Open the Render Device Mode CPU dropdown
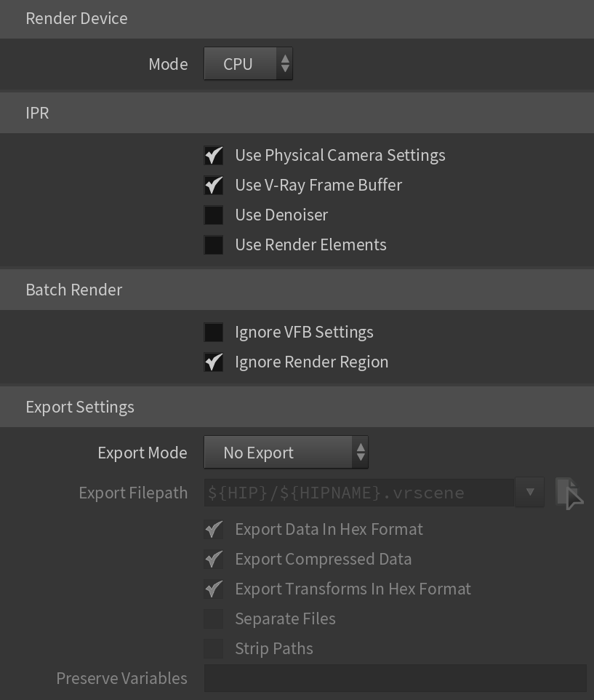This screenshot has width=594, height=700. [249, 64]
